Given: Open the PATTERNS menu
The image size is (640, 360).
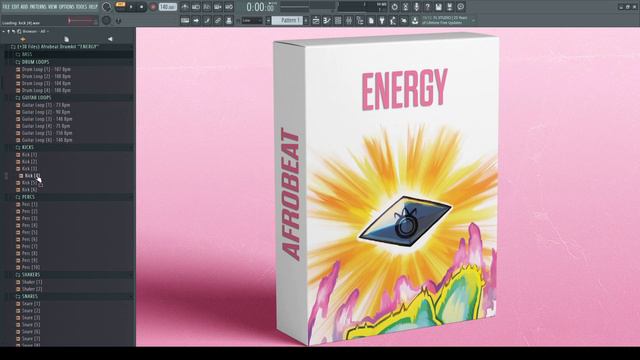Looking at the screenshot, I should pos(38,7).
